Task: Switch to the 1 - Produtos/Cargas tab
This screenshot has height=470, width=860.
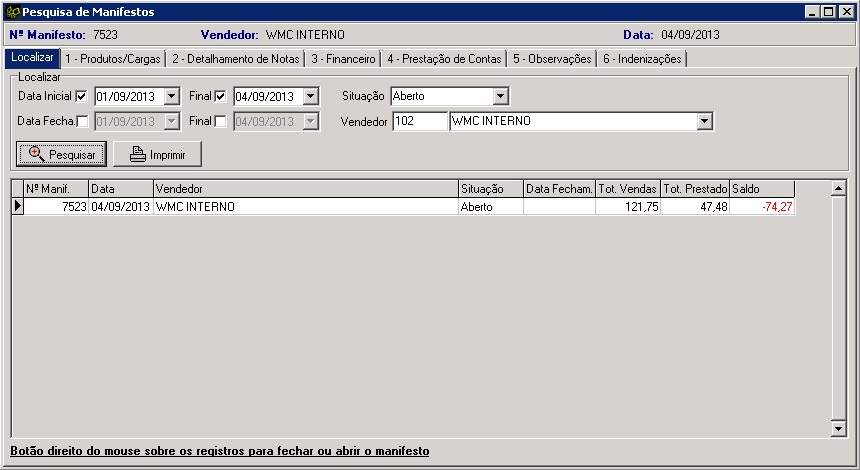Action: (112, 59)
